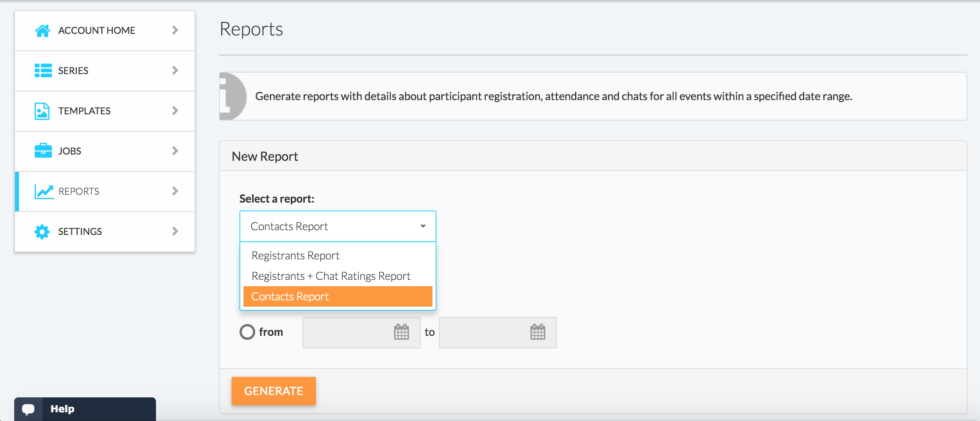Screen dimensions: 980x421
Task: Select the 'from' date range radio button
Action: tap(247, 332)
